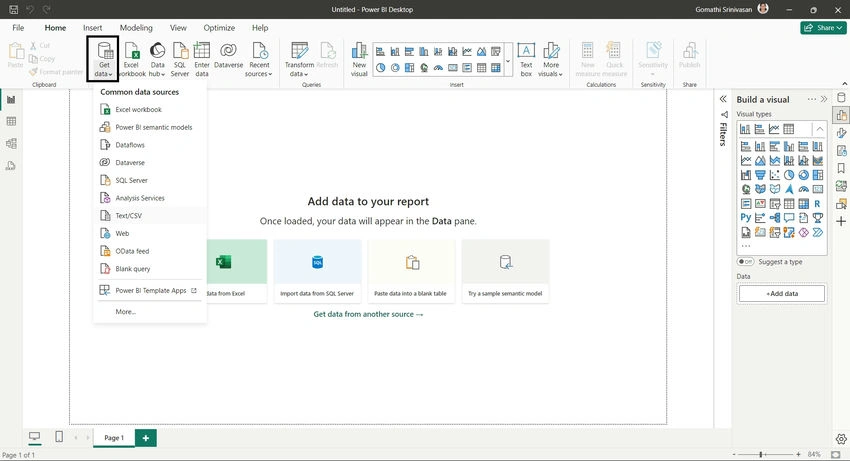Open the More visuals dropdown
The image size is (850, 461).
click(551, 59)
